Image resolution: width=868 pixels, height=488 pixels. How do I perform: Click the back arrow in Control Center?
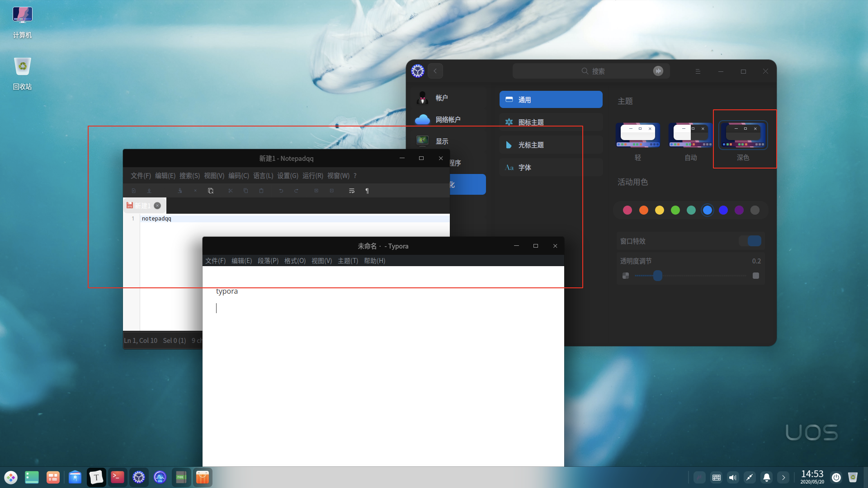435,71
